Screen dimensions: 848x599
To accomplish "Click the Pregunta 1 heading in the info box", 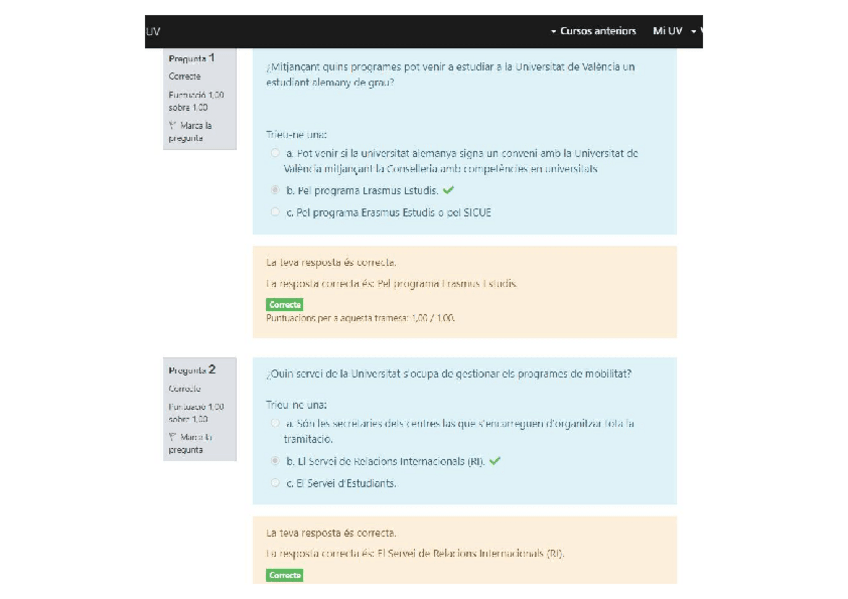I will 191,58.
